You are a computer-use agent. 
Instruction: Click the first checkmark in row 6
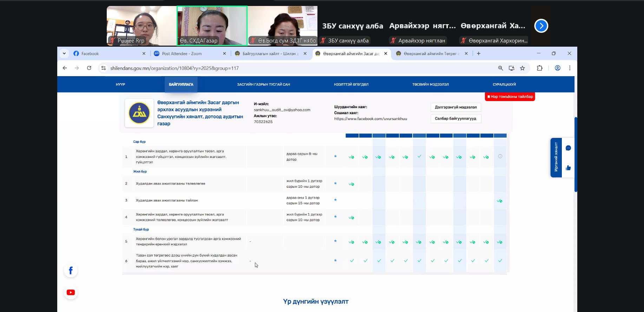click(x=352, y=261)
